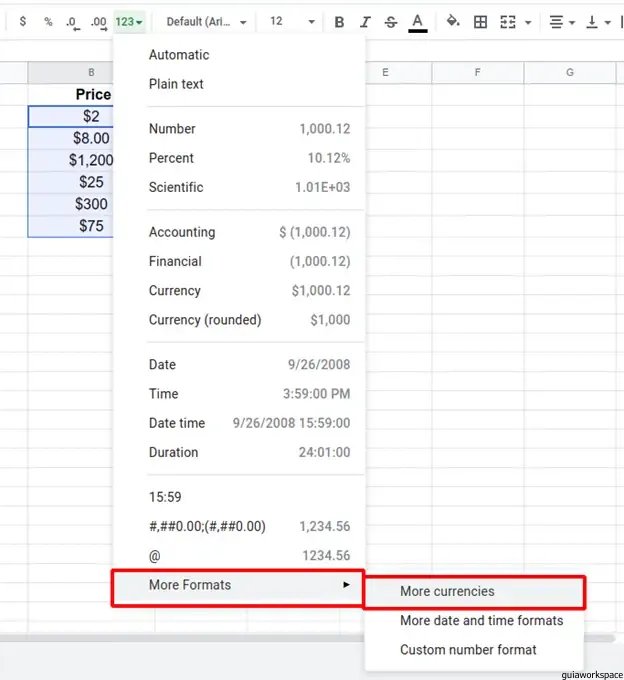The height and width of the screenshot is (680, 624).
Task: Click the format as currency dollar icon
Action: (x=23, y=21)
